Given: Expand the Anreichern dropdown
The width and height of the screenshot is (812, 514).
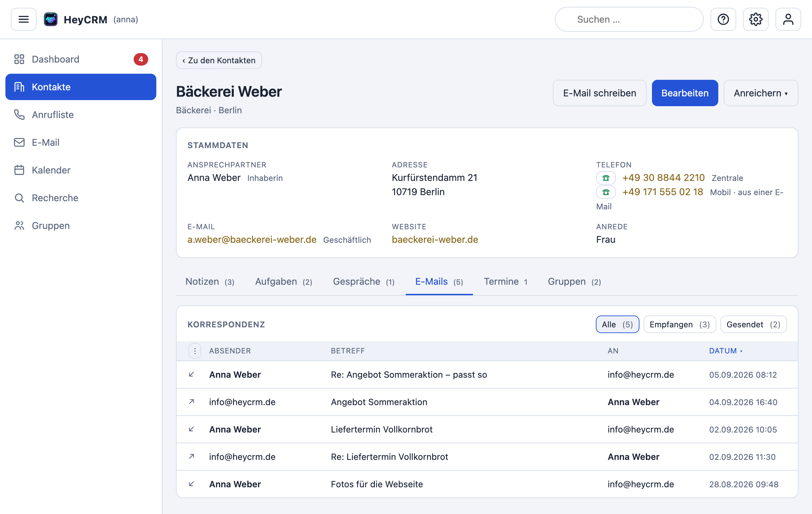Looking at the screenshot, I should [761, 93].
